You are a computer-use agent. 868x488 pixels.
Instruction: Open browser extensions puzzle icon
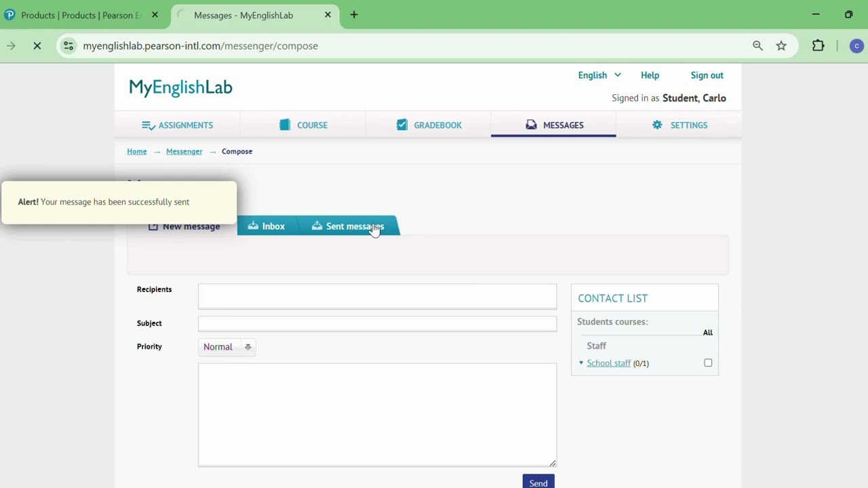click(818, 46)
